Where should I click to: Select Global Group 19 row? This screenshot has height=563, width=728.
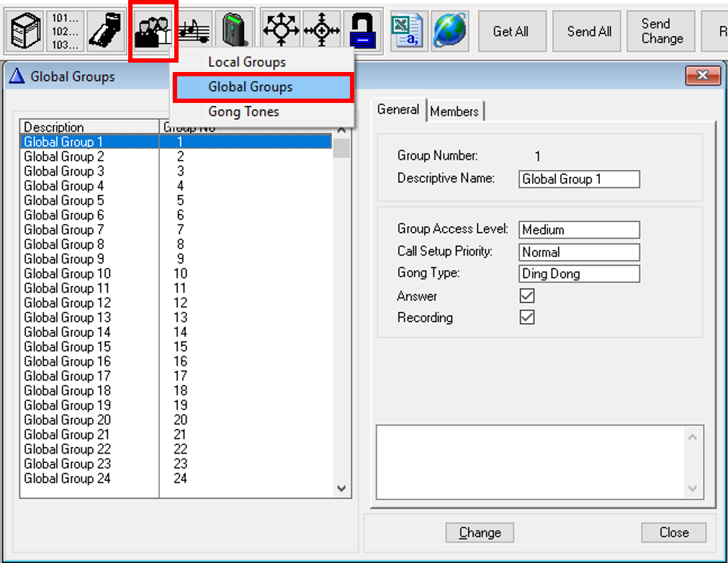tap(176, 405)
